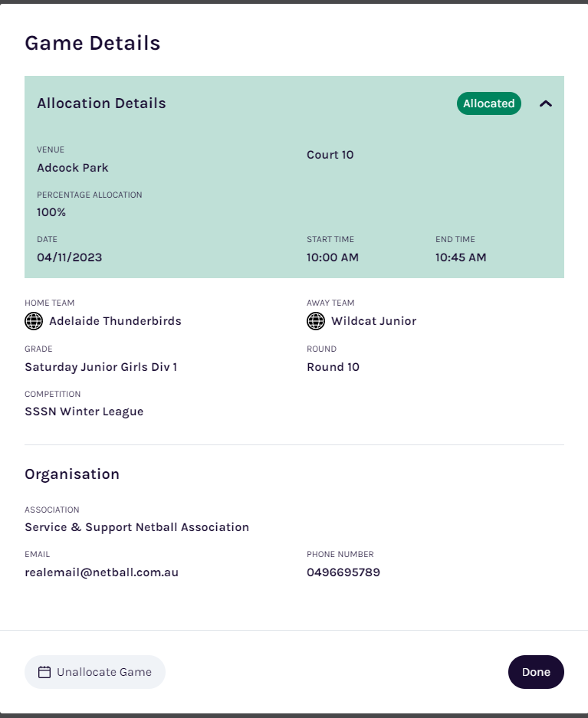The height and width of the screenshot is (718, 588).
Task: Select the Allocation Details heading
Action: pos(101,103)
